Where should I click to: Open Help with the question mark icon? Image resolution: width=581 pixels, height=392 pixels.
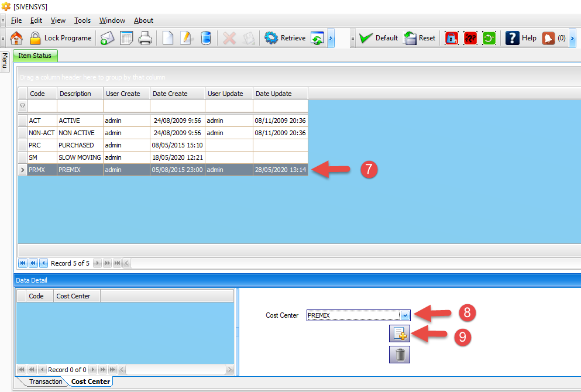tap(521, 38)
